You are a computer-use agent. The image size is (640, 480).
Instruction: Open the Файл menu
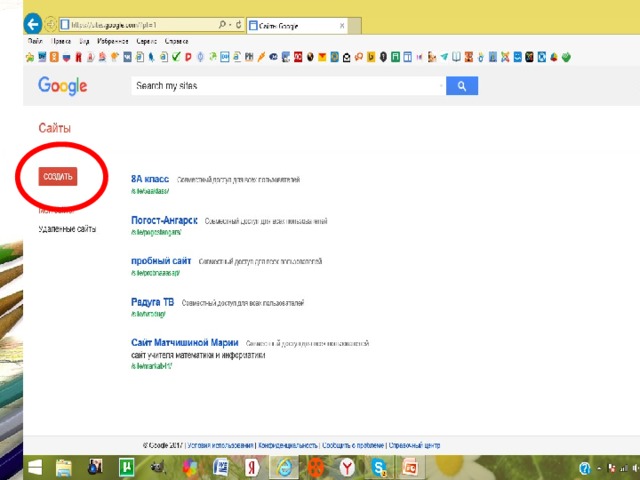pyautogui.click(x=35, y=43)
